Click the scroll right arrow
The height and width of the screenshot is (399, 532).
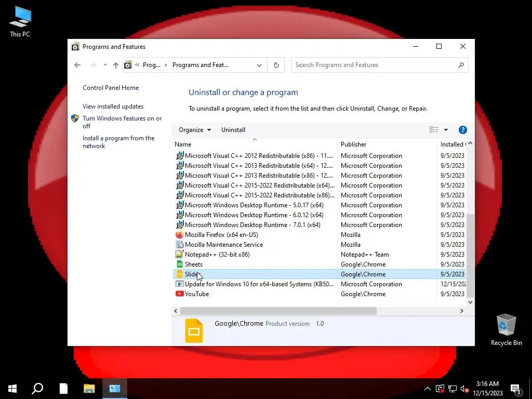pyautogui.click(x=461, y=311)
